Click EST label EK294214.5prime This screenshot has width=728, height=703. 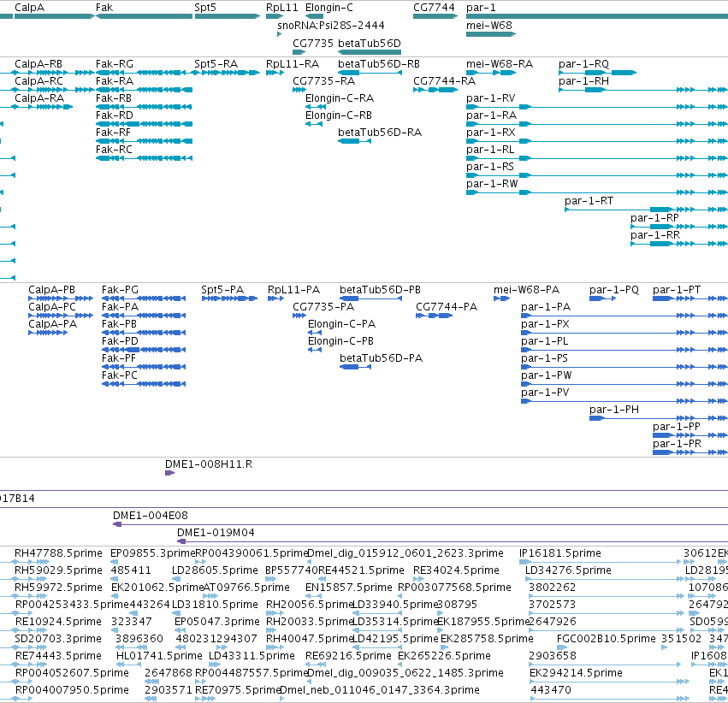point(576,672)
